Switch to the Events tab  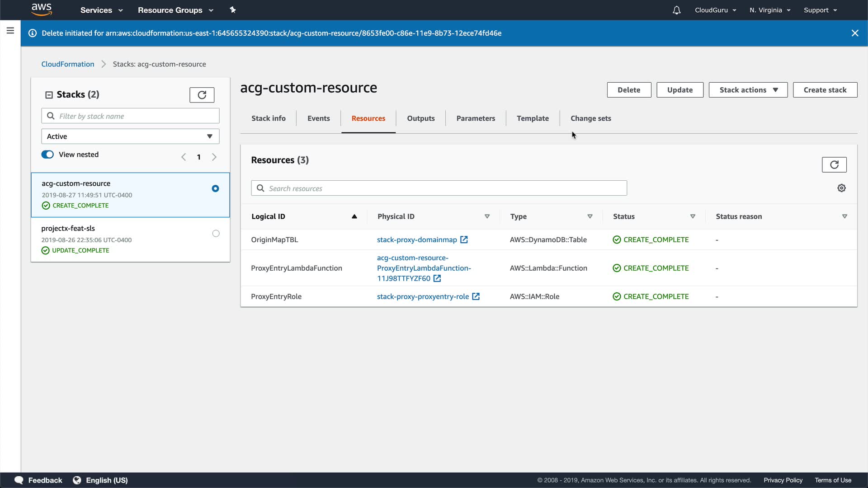(318, 118)
